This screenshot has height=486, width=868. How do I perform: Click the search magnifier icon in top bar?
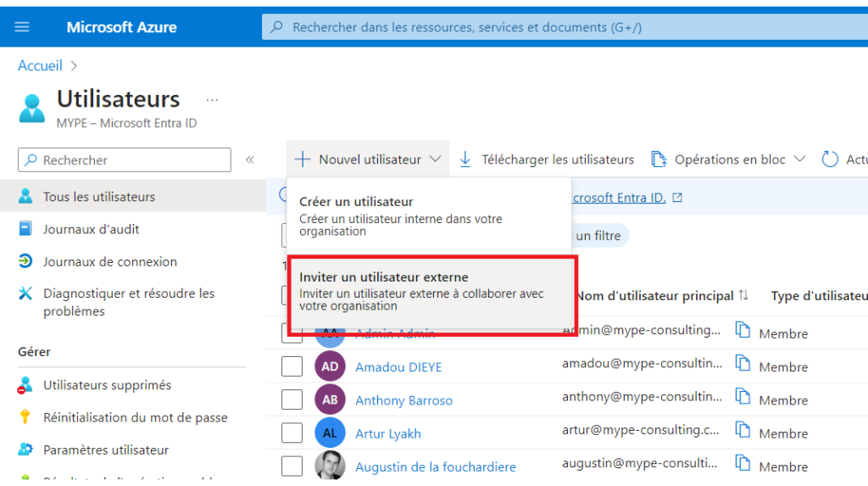coord(277,27)
